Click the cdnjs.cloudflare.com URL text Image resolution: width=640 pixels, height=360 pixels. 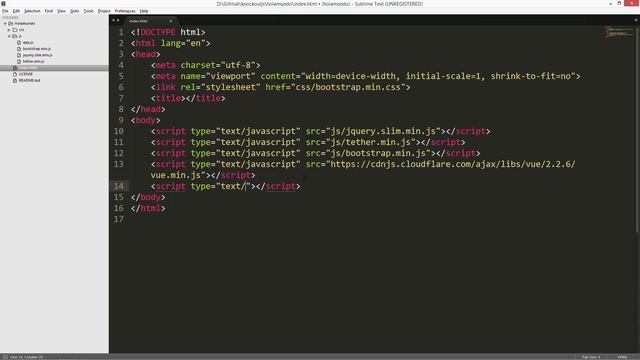(453, 164)
